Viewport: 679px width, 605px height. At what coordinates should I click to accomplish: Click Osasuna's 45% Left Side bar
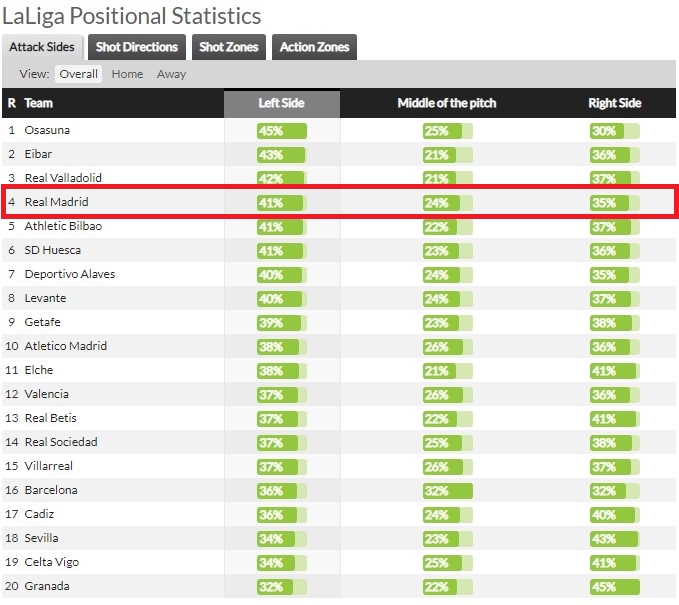click(x=282, y=131)
